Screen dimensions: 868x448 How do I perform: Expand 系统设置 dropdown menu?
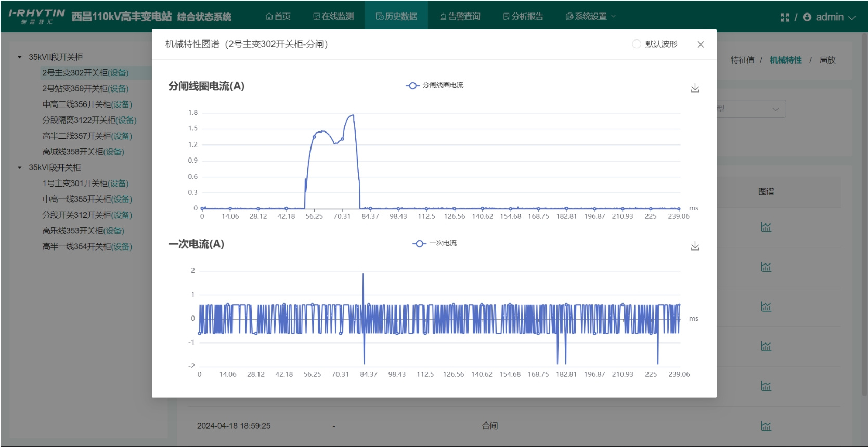click(x=591, y=16)
